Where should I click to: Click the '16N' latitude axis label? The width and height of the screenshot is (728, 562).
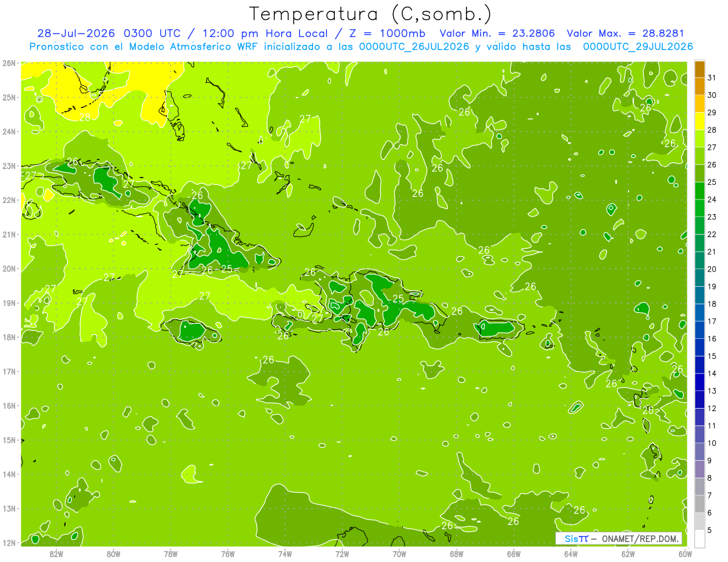click(x=9, y=406)
